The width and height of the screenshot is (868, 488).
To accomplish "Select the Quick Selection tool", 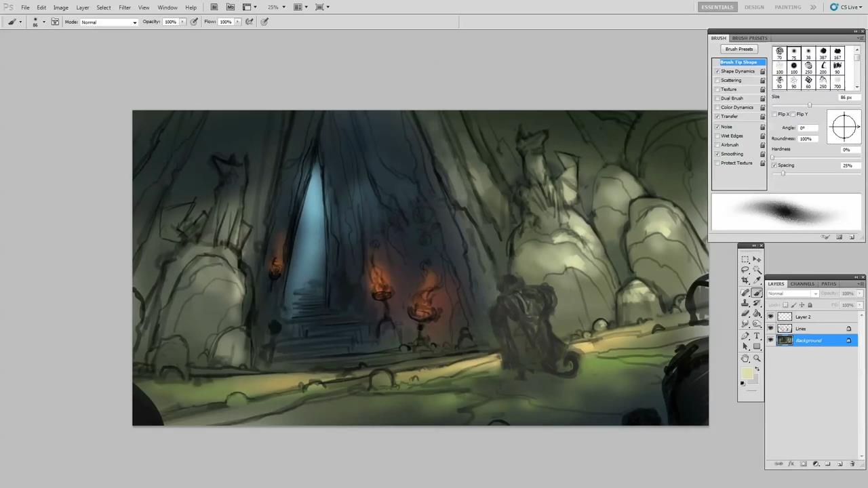I will (x=757, y=269).
